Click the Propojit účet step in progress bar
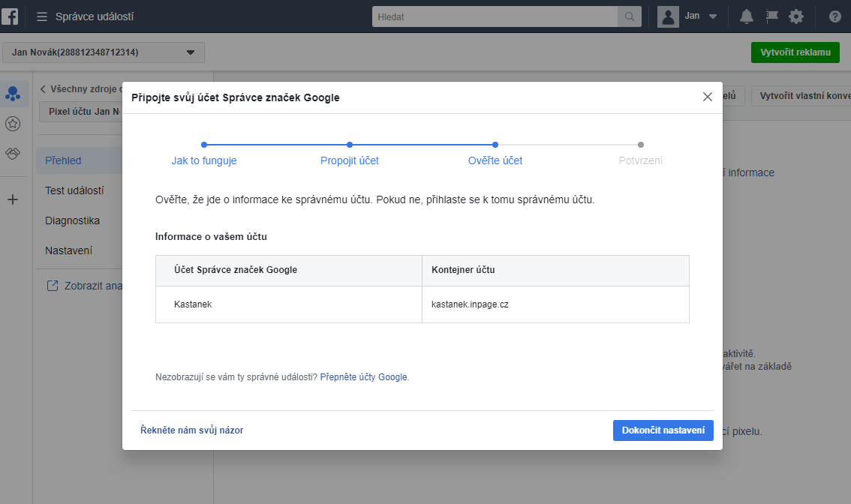This screenshot has height=504, width=851. click(x=350, y=160)
